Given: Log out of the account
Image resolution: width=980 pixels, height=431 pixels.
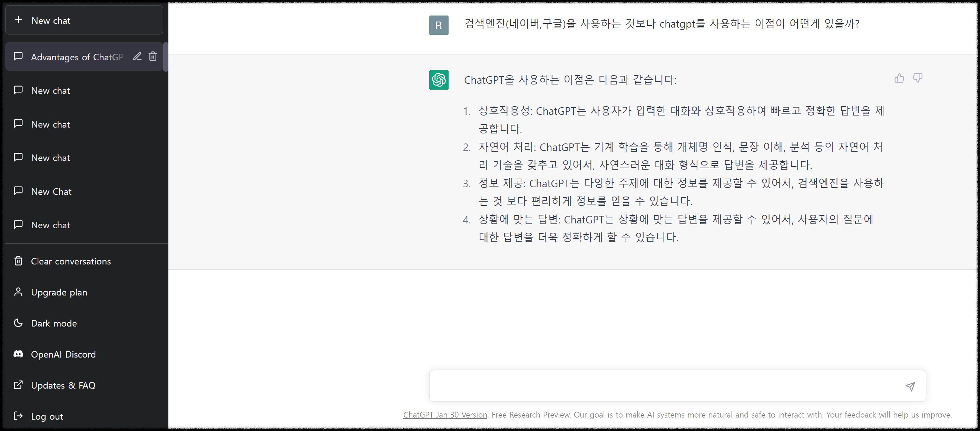Looking at the screenshot, I should (x=84, y=416).
